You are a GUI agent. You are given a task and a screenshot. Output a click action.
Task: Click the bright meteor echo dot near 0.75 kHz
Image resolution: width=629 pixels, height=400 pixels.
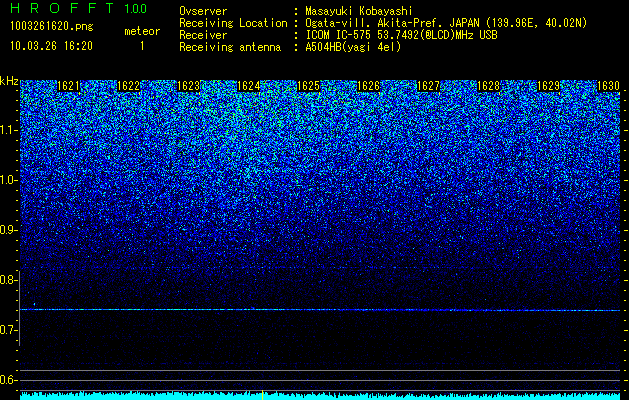[34, 304]
